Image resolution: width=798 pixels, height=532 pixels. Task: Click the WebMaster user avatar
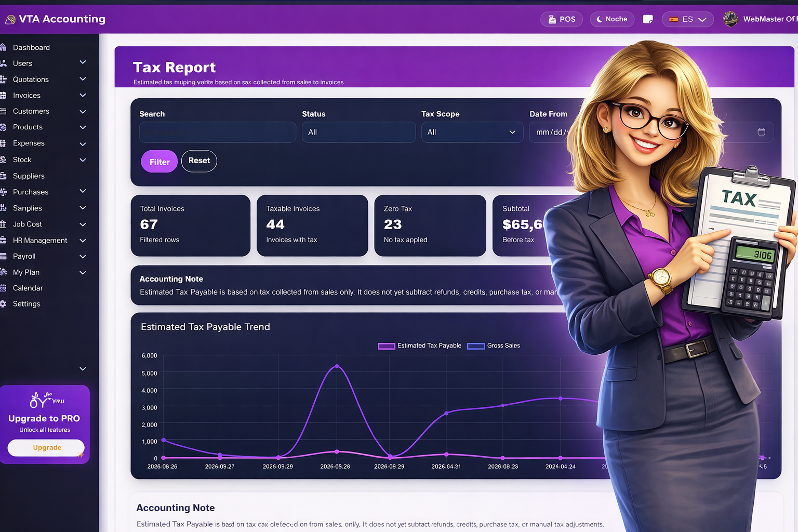(x=730, y=19)
